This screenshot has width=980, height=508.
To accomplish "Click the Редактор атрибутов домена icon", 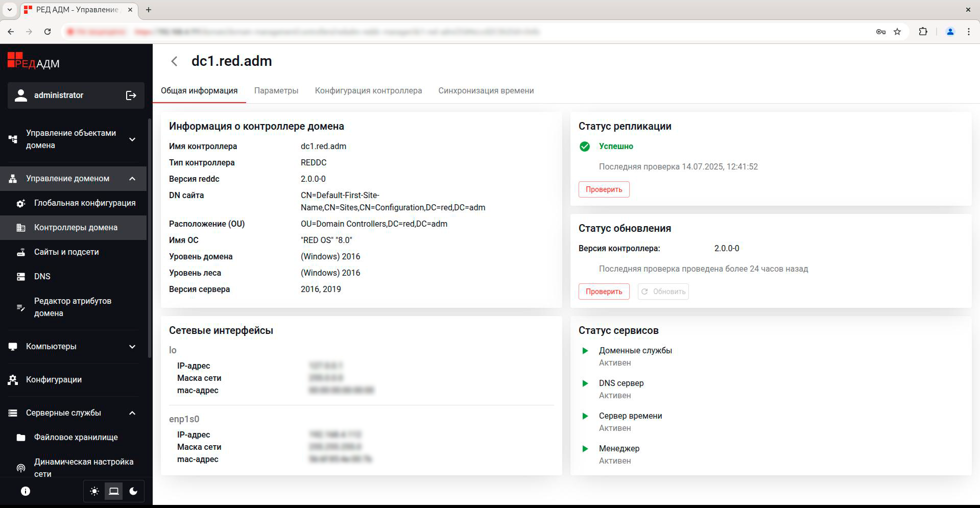I will 21,307.
